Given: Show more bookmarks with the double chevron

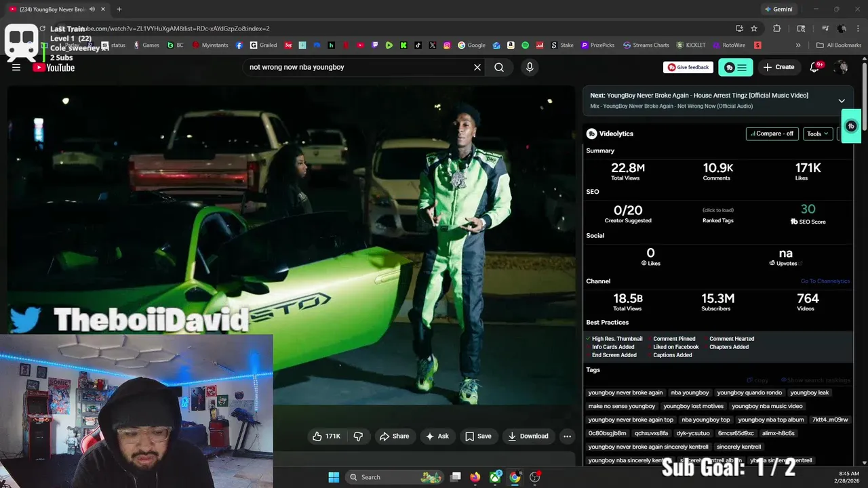Looking at the screenshot, I should coord(798,45).
